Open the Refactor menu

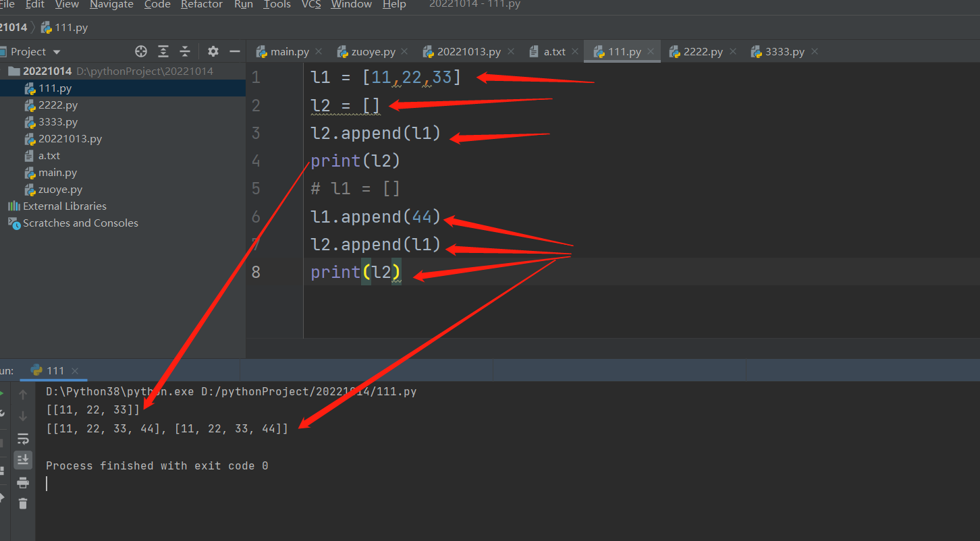[x=202, y=5]
